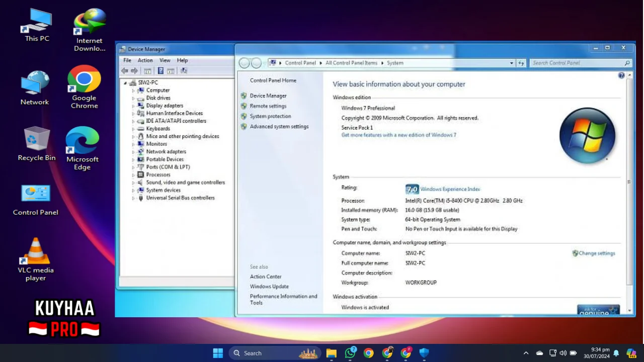Viewport: 644px width, 362px height.
Task: Open the File menu in Device Manager
Action: pos(127,60)
